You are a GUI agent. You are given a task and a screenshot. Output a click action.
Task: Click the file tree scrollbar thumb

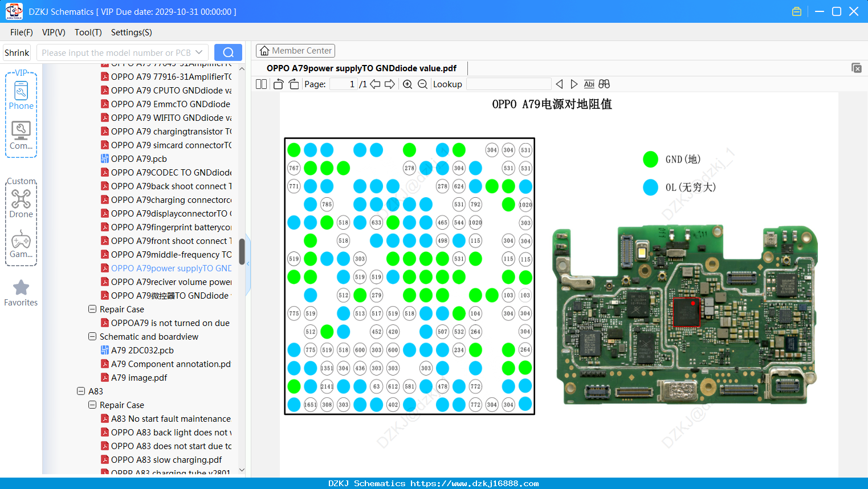coord(242,251)
